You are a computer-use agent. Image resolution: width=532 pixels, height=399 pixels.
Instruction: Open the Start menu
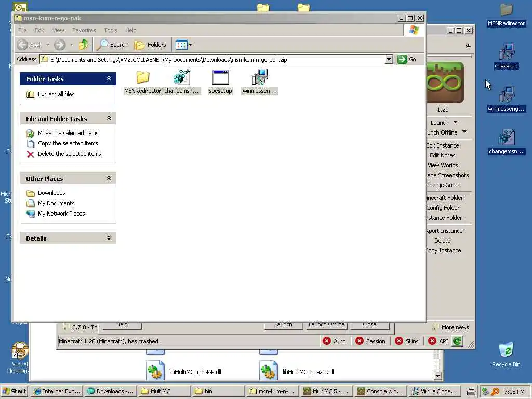[x=14, y=391]
